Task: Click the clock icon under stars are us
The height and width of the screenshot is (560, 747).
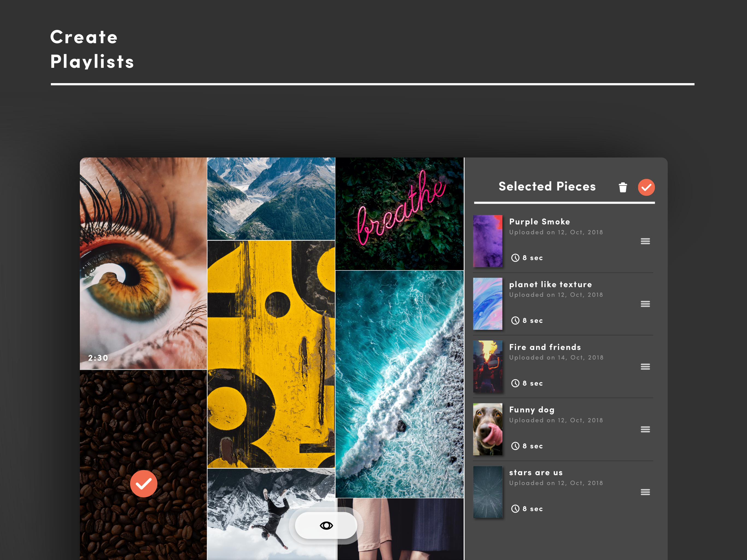Action: pyautogui.click(x=515, y=509)
